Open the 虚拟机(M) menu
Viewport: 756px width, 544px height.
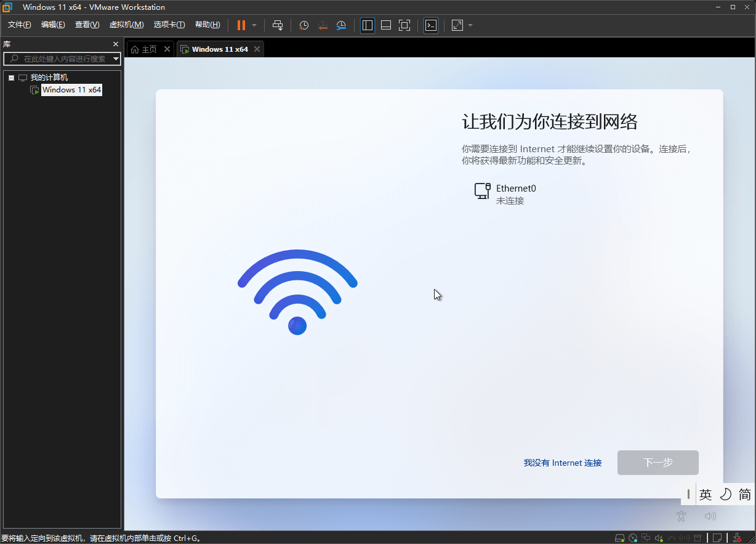coord(126,25)
